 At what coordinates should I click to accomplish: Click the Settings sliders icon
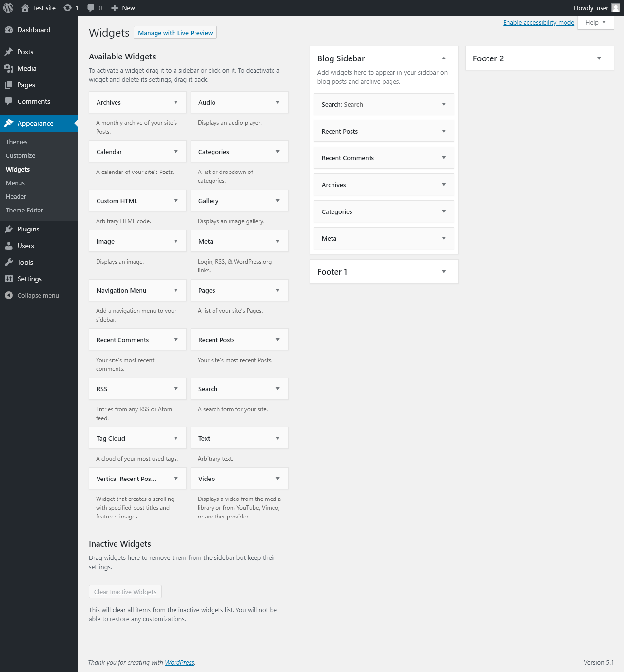pos(9,279)
